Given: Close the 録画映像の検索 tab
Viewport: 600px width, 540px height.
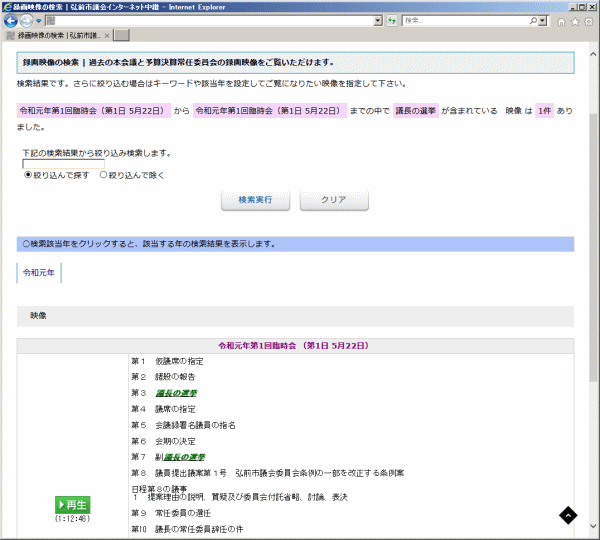Looking at the screenshot, I should coord(107,36).
